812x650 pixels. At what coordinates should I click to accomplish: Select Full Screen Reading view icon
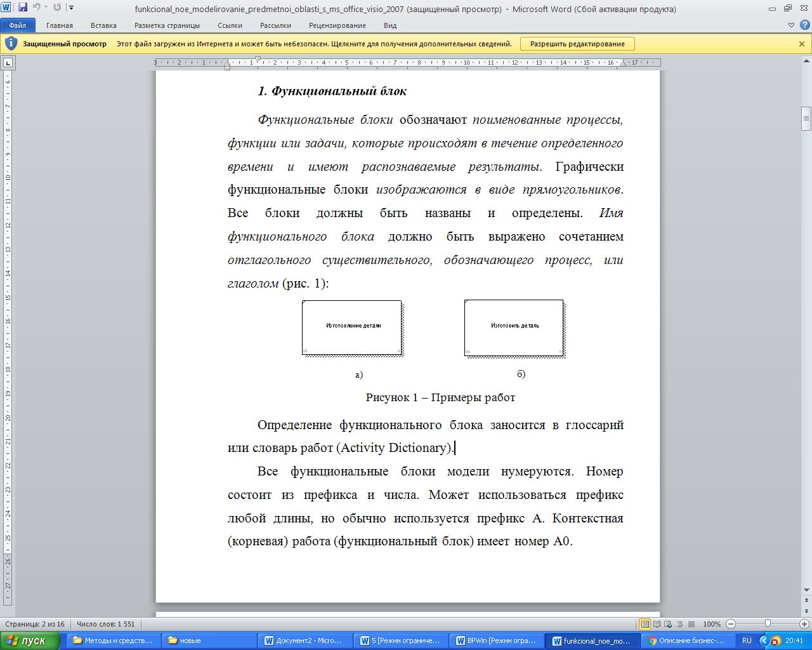657,624
